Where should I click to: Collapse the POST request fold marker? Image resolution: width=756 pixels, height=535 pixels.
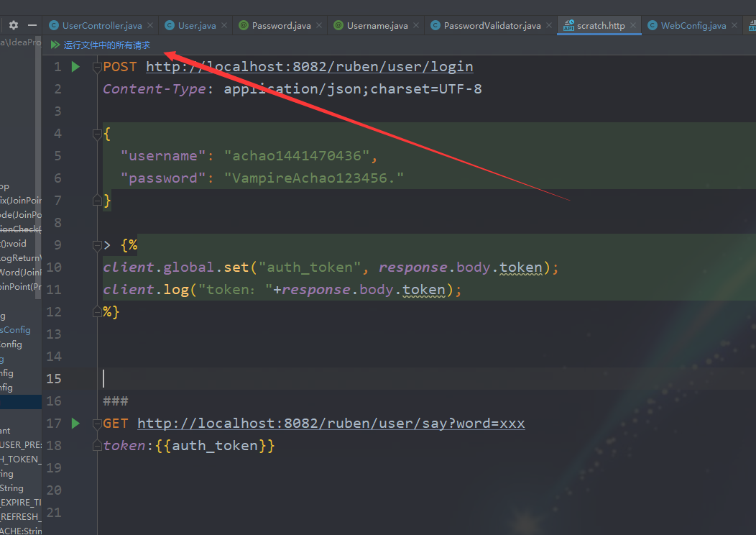97,68
